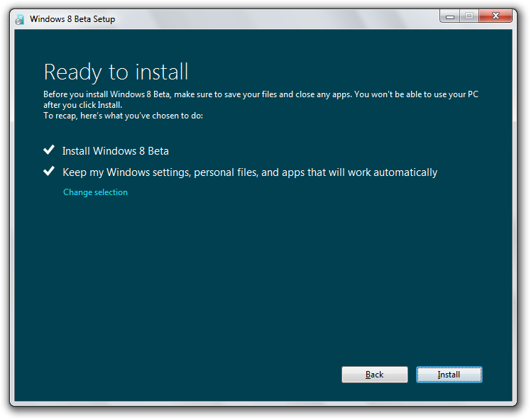Image resolution: width=531 pixels, height=420 pixels.
Task: Click the 'Install Windows 8 Beta' recap line
Action: coord(116,151)
